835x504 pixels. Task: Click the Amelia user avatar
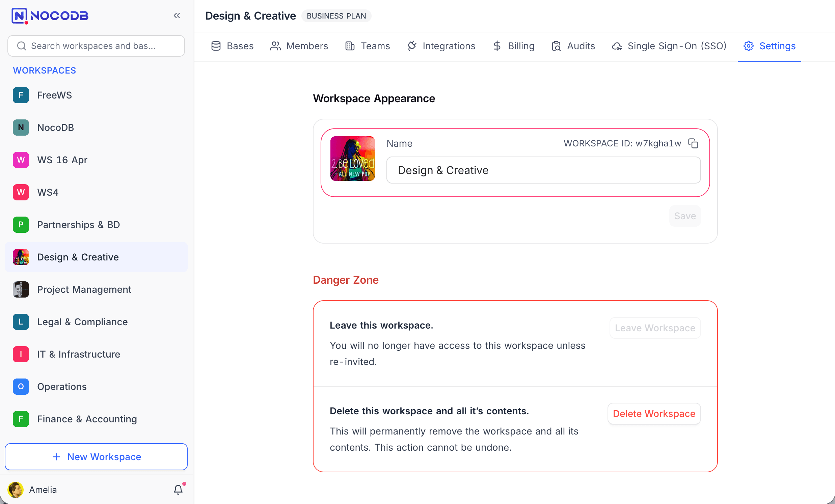(16, 489)
